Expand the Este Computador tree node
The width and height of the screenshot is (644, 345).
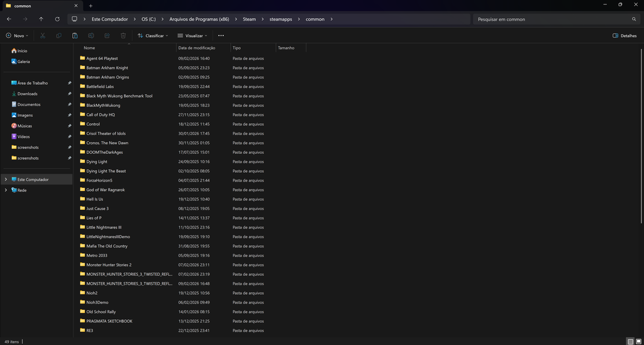(6, 179)
